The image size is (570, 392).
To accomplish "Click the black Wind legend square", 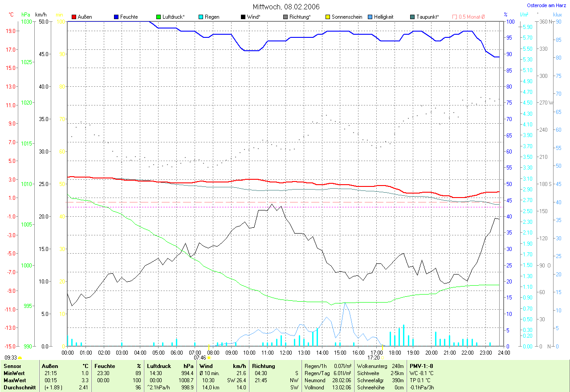I will pos(243,17).
